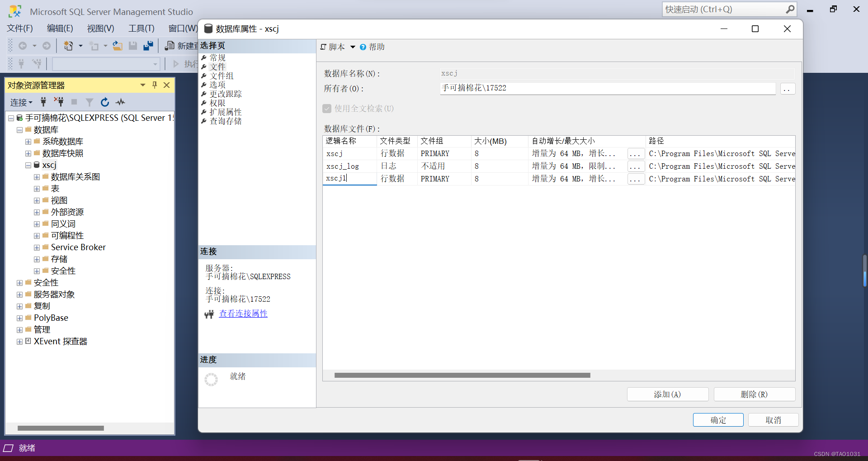Viewport: 868px width, 461px height.
Task: Click the new item toolbar icon
Action: [x=68, y=46]
